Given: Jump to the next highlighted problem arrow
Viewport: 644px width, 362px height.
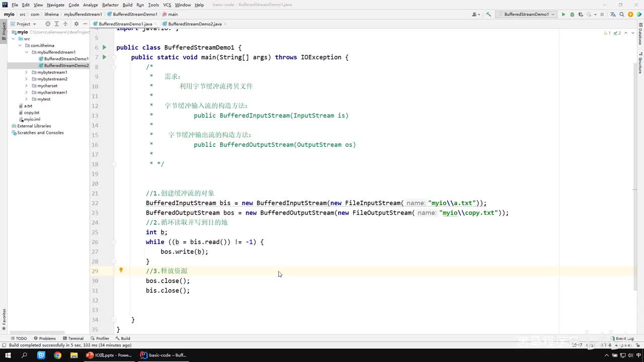Looking at the screenshot, I should 632,33.
